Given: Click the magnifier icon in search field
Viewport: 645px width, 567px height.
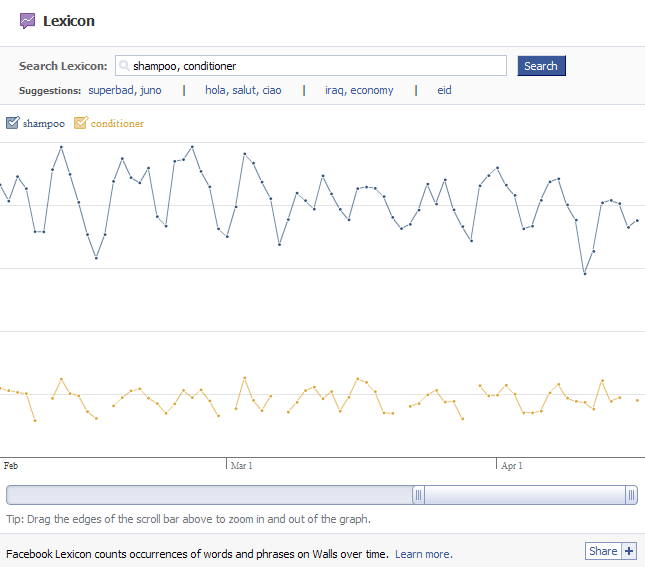Looking at the screenshot, I should 124,65.
